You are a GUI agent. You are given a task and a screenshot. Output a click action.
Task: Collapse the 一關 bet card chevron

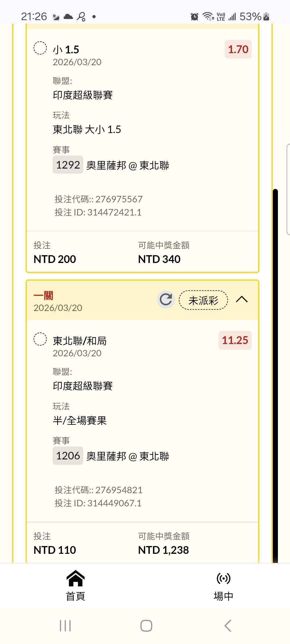tap(242, 299)
